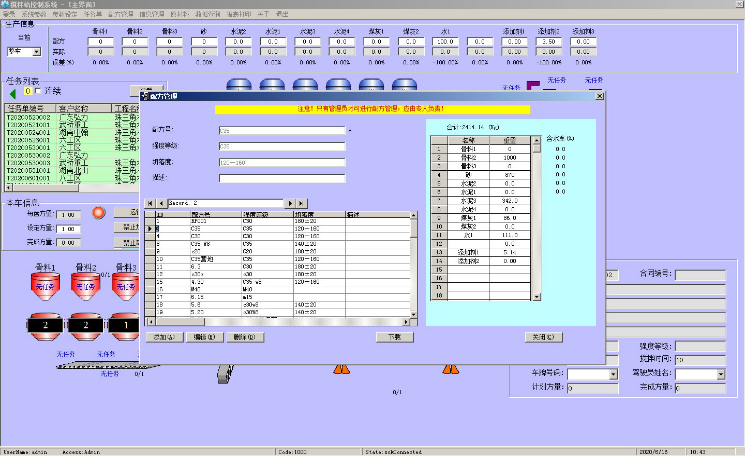Select recipe row with strength M40
The height and width of the screenshot is (456, 745).
click(283, 289)
